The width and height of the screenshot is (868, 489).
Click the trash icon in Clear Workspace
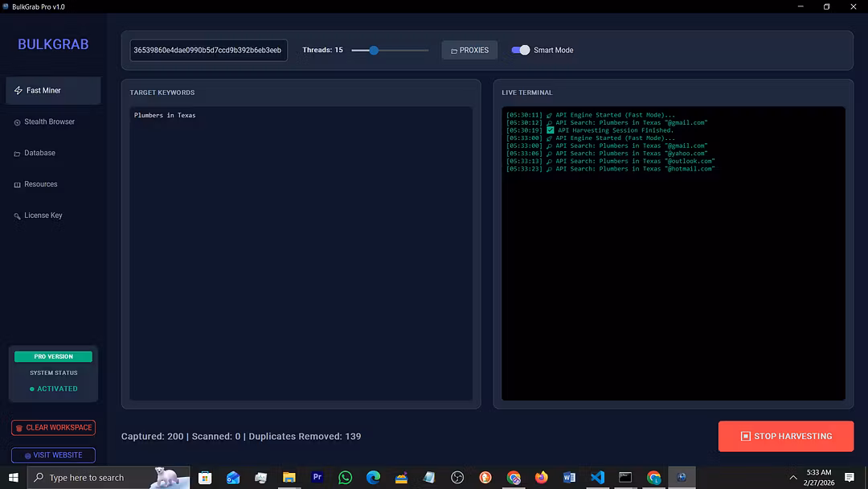[x=19, y=428]
